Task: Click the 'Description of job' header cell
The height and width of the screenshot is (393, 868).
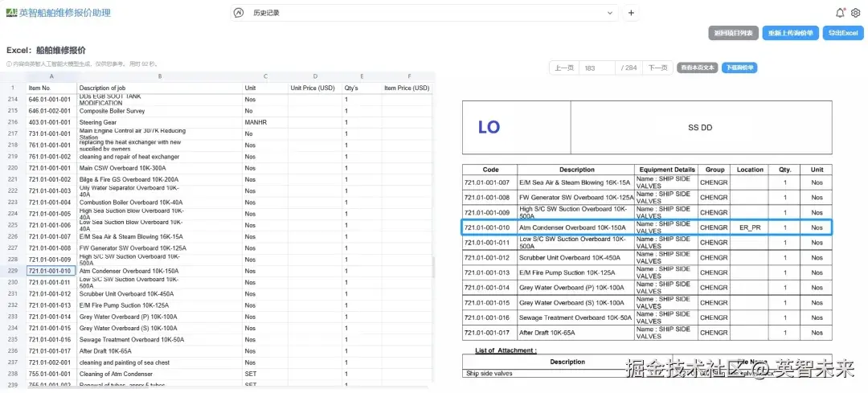Action: click(x=159, y=88)
